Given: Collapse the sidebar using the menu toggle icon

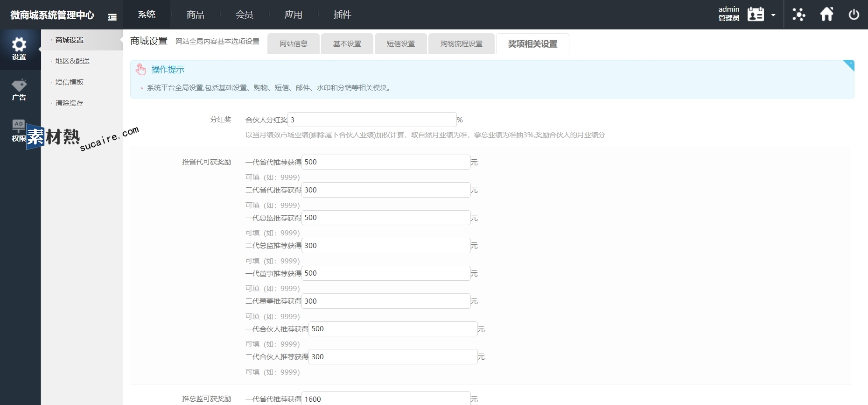Looking at the screenshot, I should click(112, 17).
